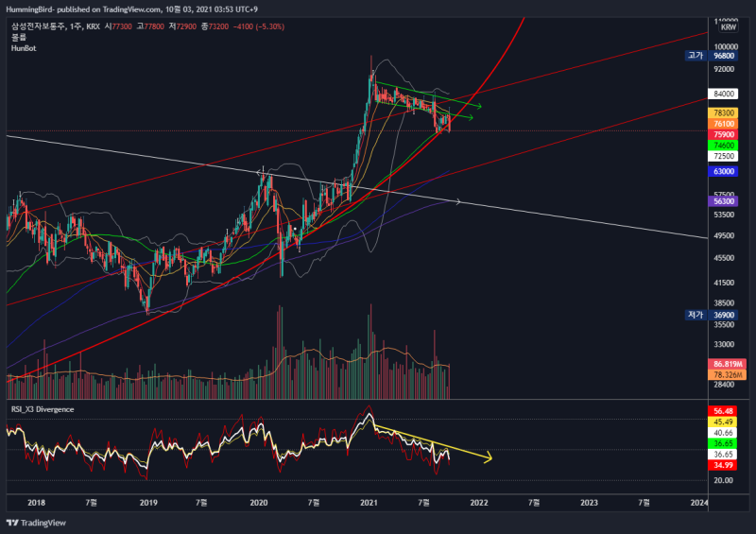Click the 고가 high price tag
This screenshot has width=756, height=534.
(696, 56)
